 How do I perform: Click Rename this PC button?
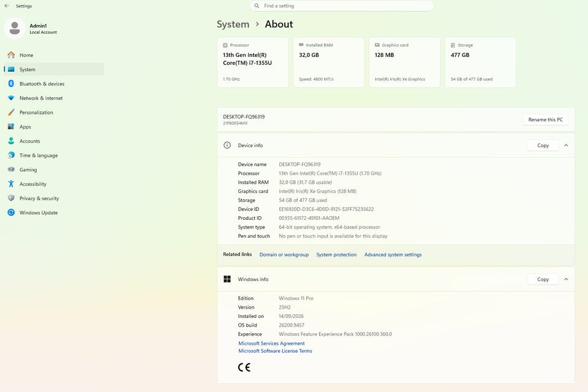[x=545, y=119]
